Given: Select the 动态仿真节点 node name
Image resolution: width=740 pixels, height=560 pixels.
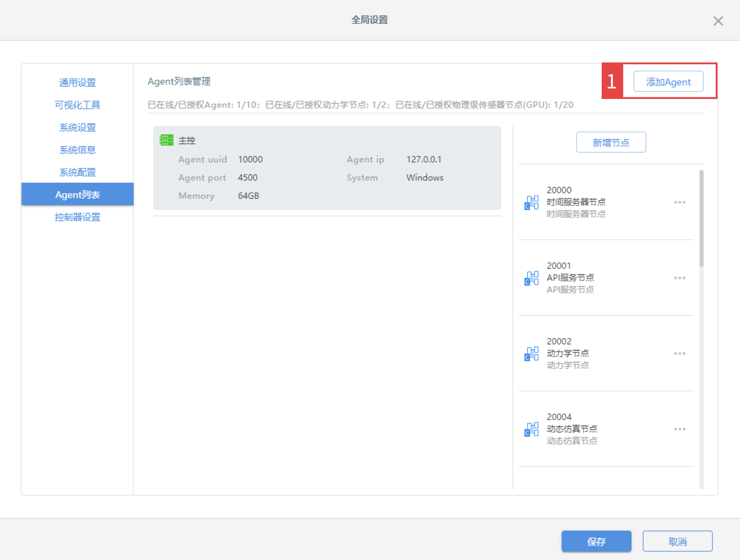Looking at the screenshot, I should (x=572, y=429).
